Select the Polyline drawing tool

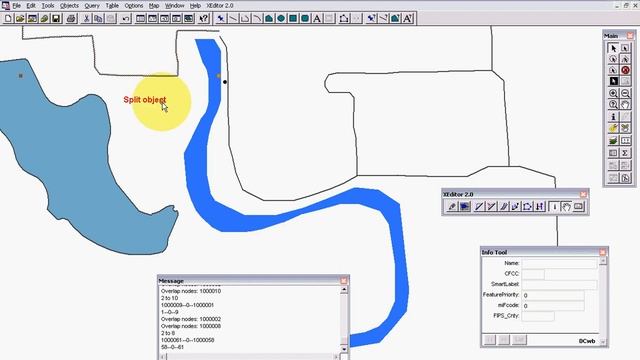244,18
